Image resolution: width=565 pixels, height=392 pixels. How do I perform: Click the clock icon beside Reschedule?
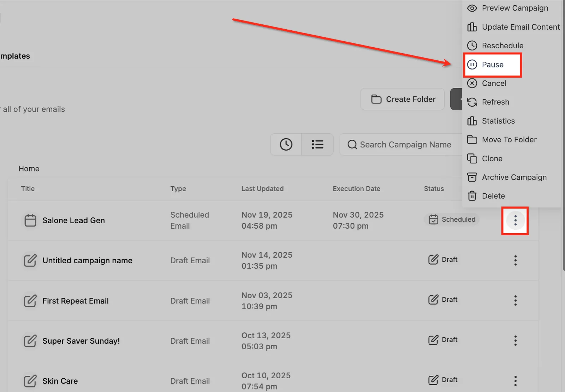pos(472,46)
